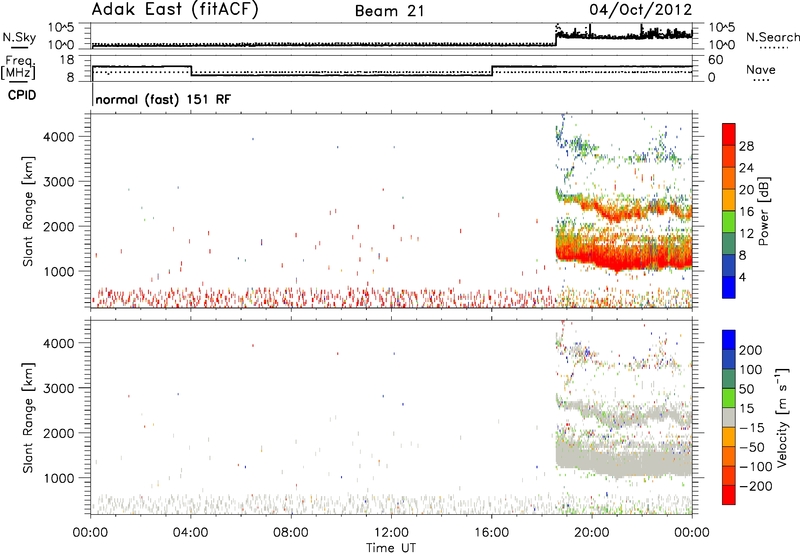This screenshot has width=800, height=554.
Task: Click the gray segment of Velocity colorbar
Action: click(729, 418)
